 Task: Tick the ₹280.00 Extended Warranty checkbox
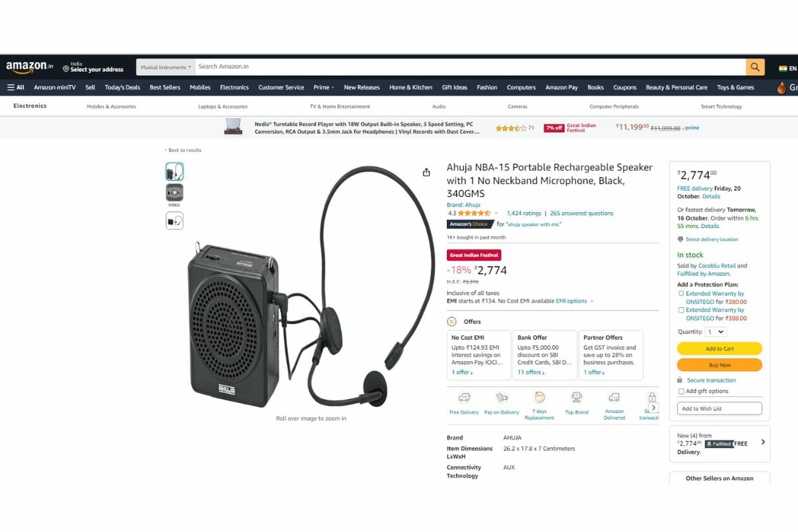point(681,293)
